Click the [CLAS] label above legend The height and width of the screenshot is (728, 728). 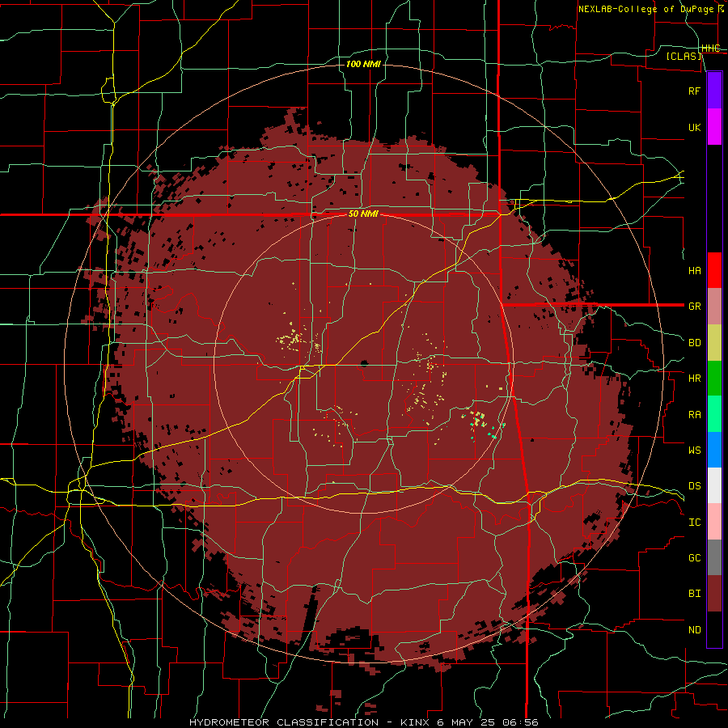coord(684,57)
